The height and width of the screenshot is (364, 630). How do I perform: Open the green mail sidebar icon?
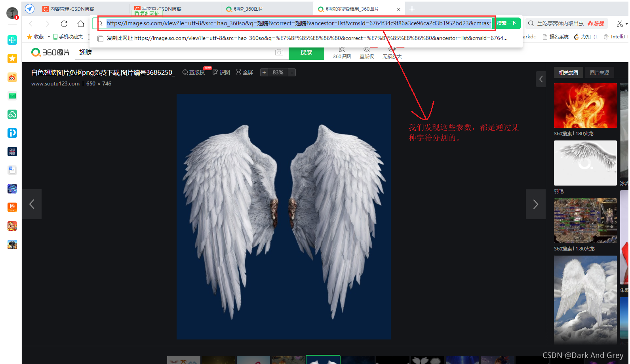[x=12, y=96]
